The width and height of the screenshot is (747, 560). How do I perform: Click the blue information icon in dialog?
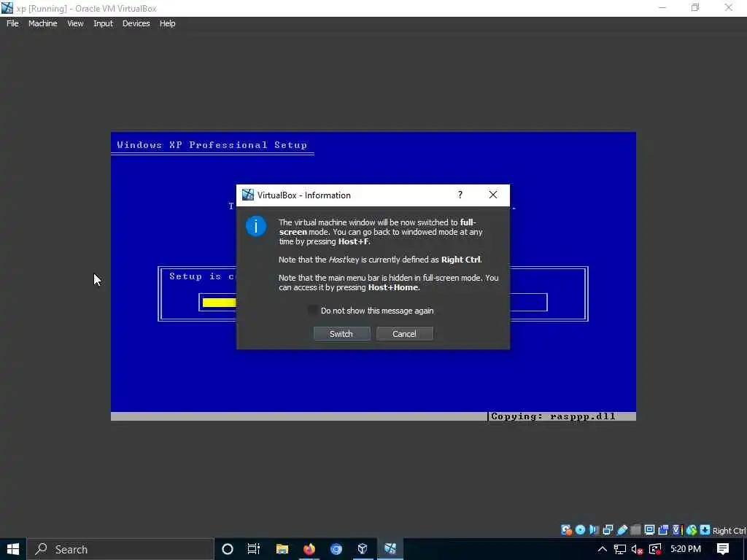(256, 226)
